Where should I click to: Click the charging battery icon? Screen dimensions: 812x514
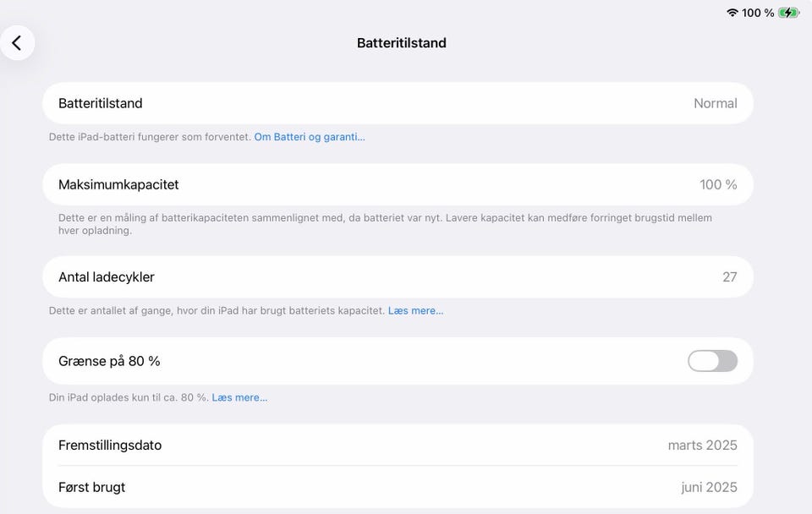pyautogui.click(x=788, y=13)
